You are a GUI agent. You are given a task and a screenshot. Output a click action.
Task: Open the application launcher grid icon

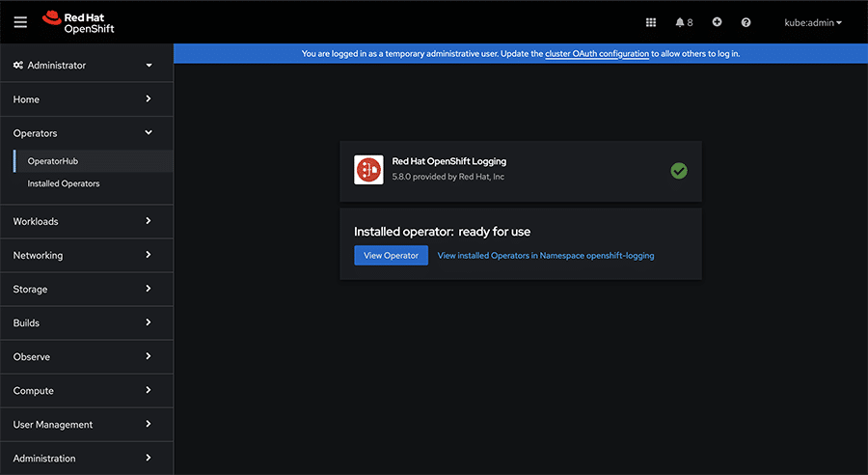tap(651, 22)
